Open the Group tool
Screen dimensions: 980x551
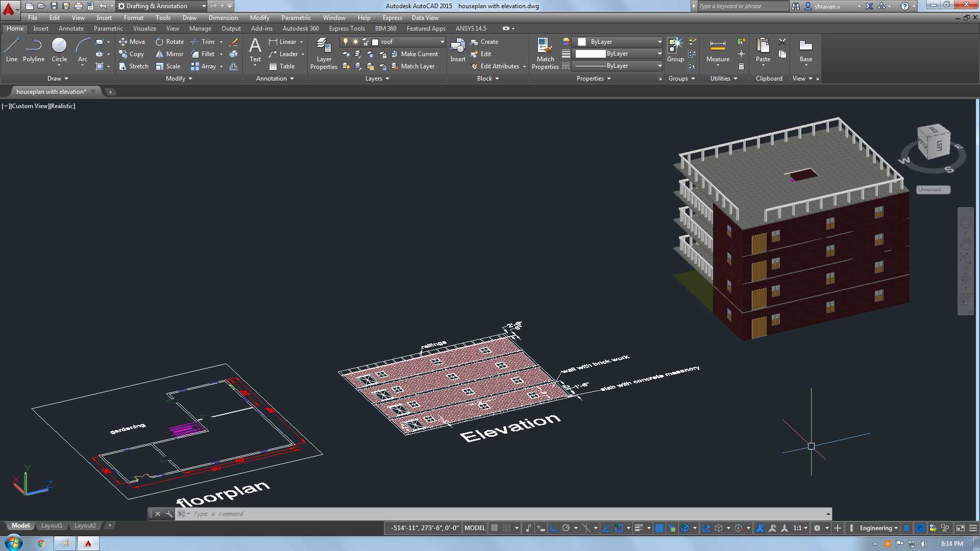pyautogui.click(x=675, y=50)
